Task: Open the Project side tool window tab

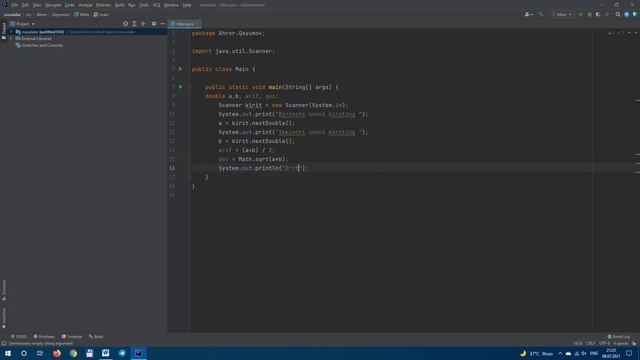Action: pyautogui.click(x=4, y=31)
